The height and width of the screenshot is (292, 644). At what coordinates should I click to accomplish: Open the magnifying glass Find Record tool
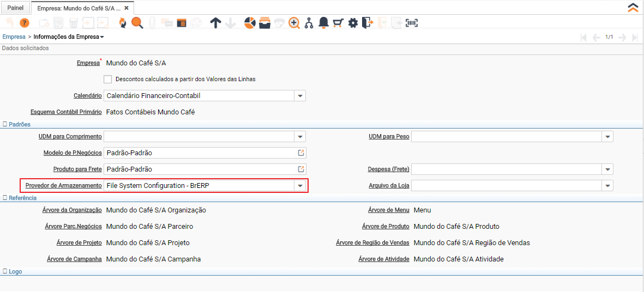coord(137,23)
